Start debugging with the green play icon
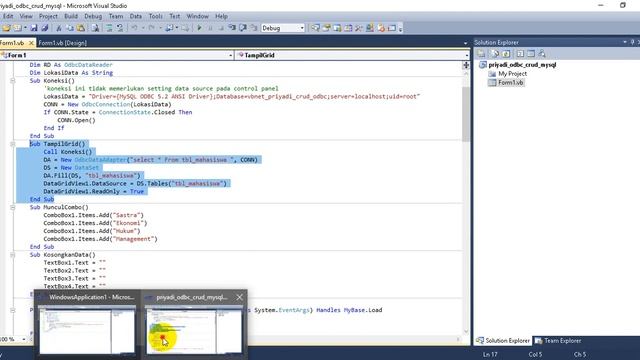The image size is (640, 360). click(200, 28)
